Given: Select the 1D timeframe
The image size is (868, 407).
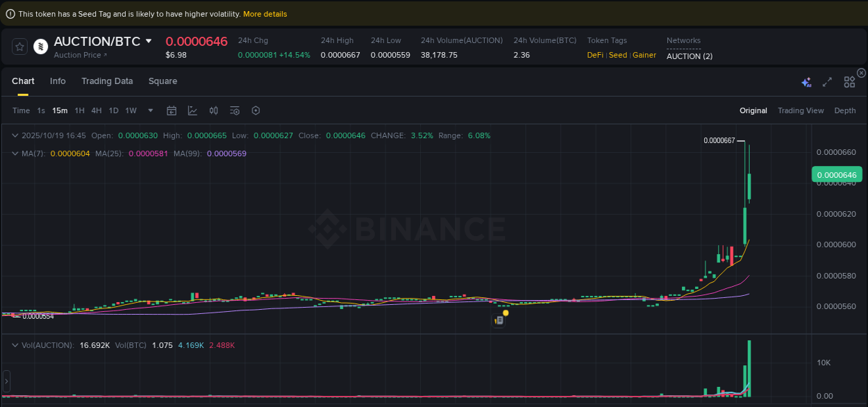Looking at the screenshot, I should (113, 110).
